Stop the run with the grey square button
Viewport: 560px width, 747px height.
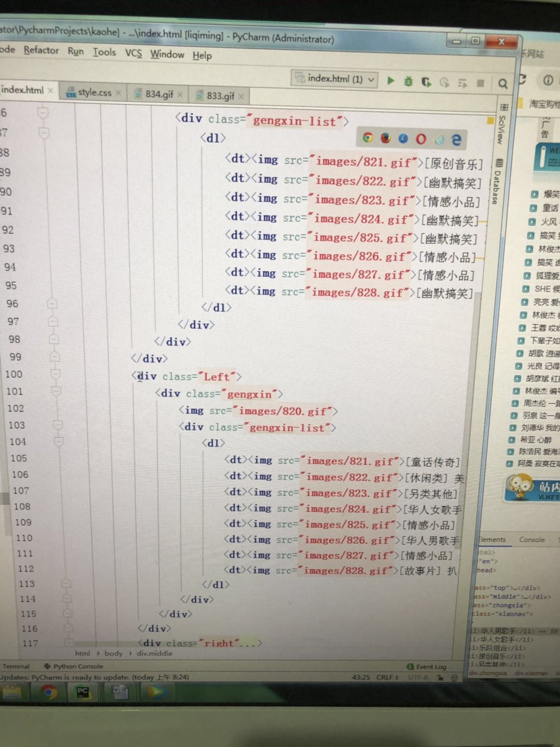(481, 83)
